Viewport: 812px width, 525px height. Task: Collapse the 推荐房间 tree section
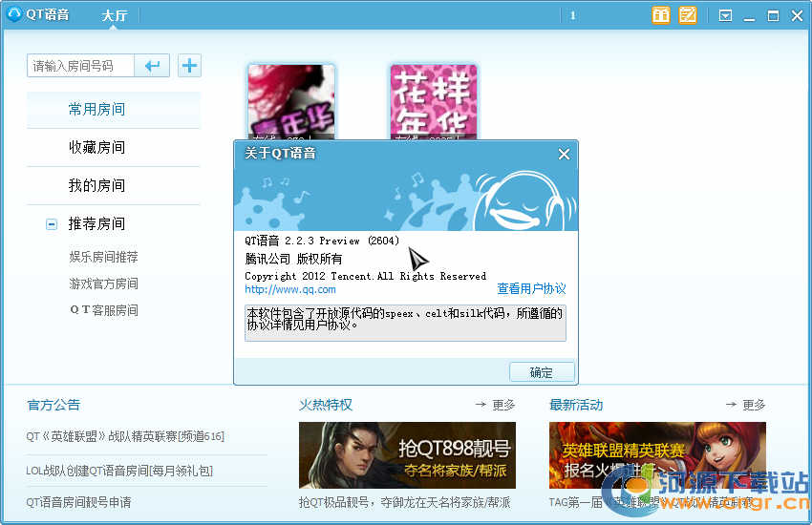tap(52, 224)
